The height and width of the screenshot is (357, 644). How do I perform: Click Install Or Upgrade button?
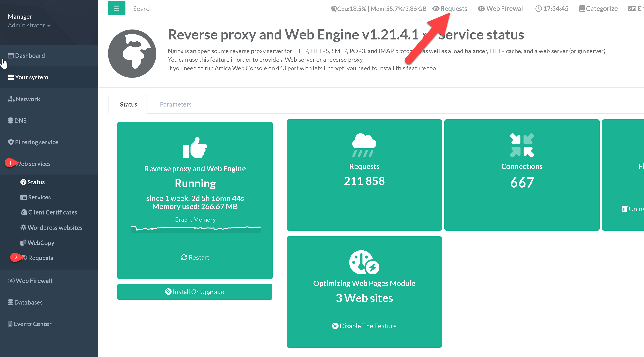click(x=195, y=292)
